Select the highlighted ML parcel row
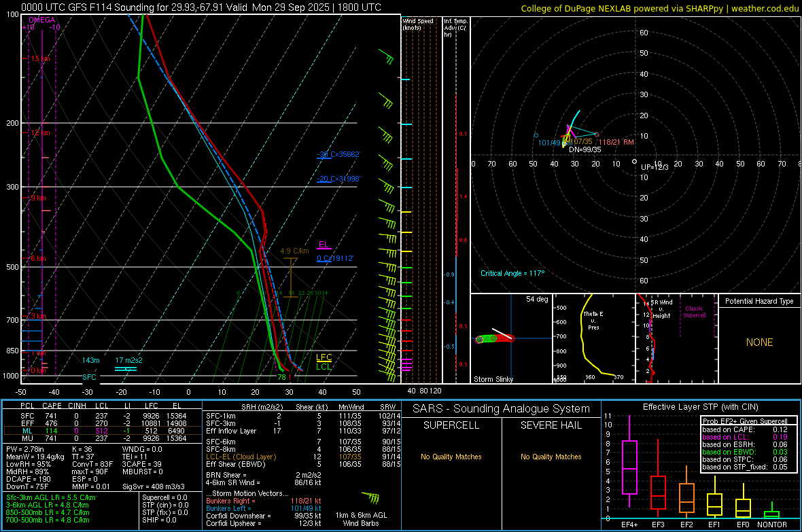The image size is (802, 532). point(103,431)
